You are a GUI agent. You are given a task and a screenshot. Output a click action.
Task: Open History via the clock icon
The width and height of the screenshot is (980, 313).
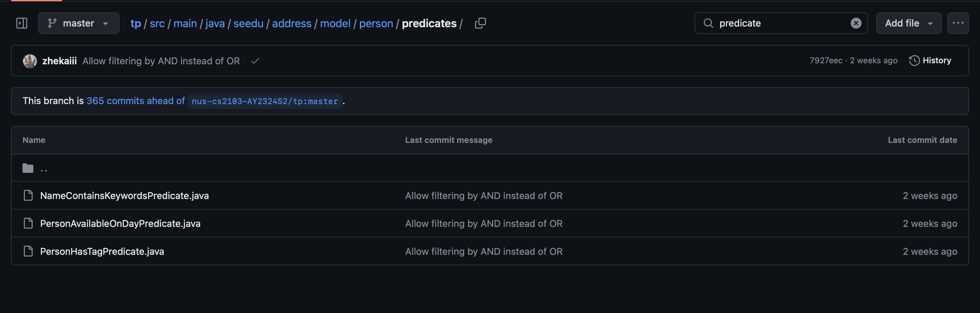914,61
